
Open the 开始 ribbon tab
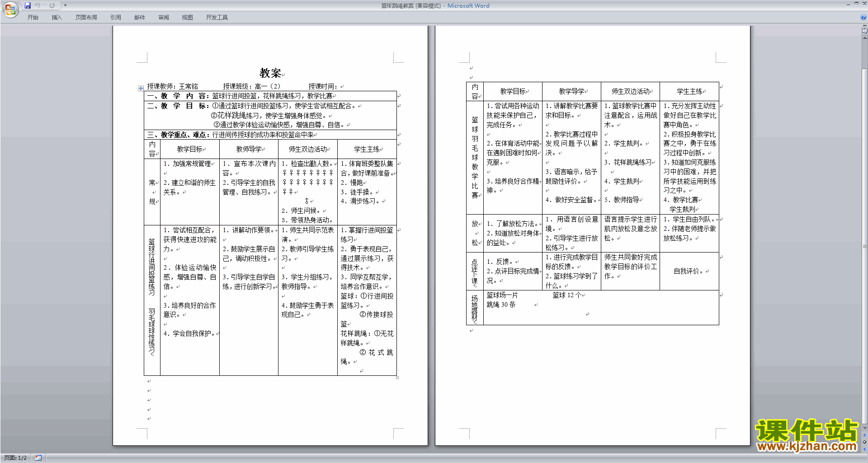point(33,18)
